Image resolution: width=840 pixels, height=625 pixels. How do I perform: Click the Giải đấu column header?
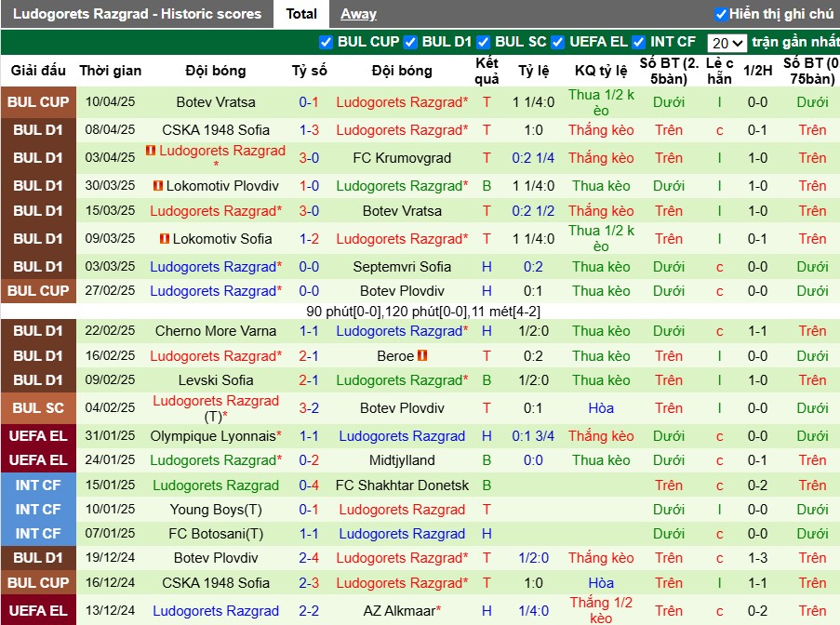pos(38,71)
